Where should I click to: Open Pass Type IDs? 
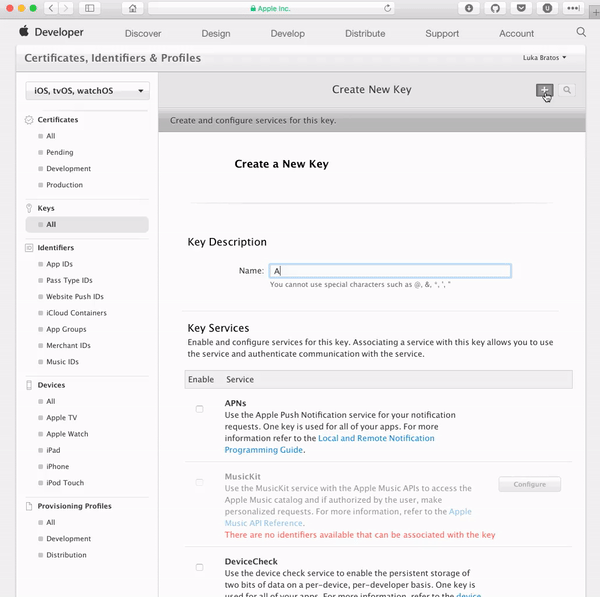69,280
